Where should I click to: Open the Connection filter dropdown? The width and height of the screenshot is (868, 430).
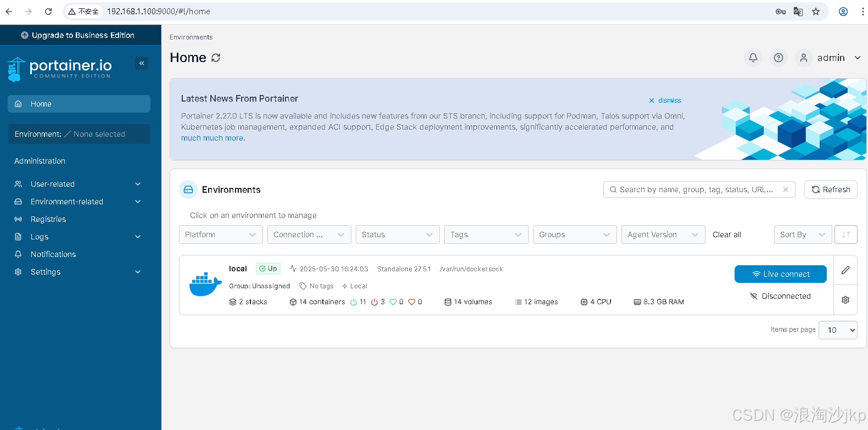tap(309, 234)
